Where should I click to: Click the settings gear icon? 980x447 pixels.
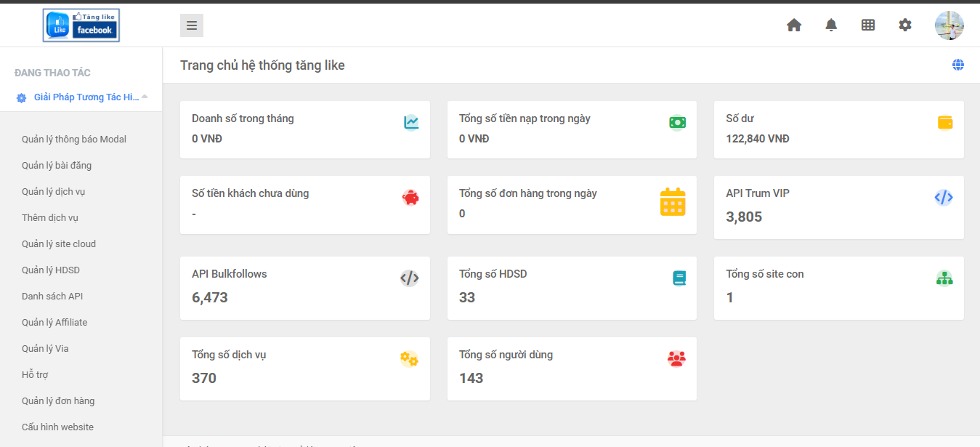coord(905,25)
